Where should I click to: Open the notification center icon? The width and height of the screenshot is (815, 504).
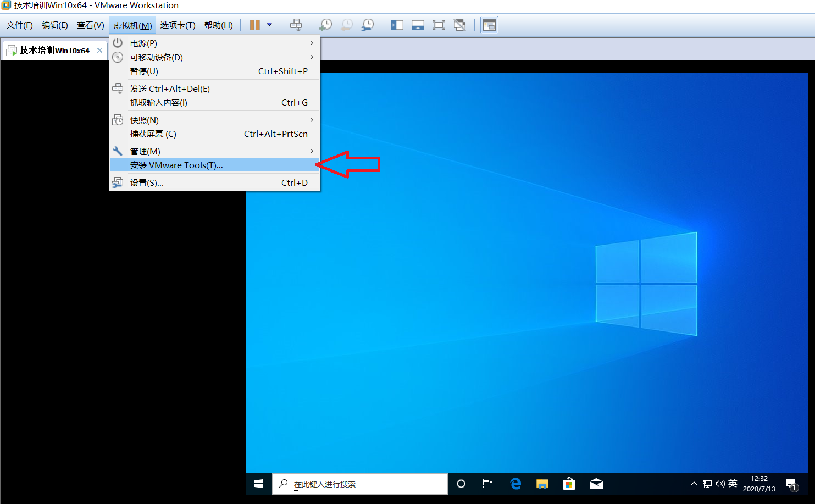click(791, 484)
